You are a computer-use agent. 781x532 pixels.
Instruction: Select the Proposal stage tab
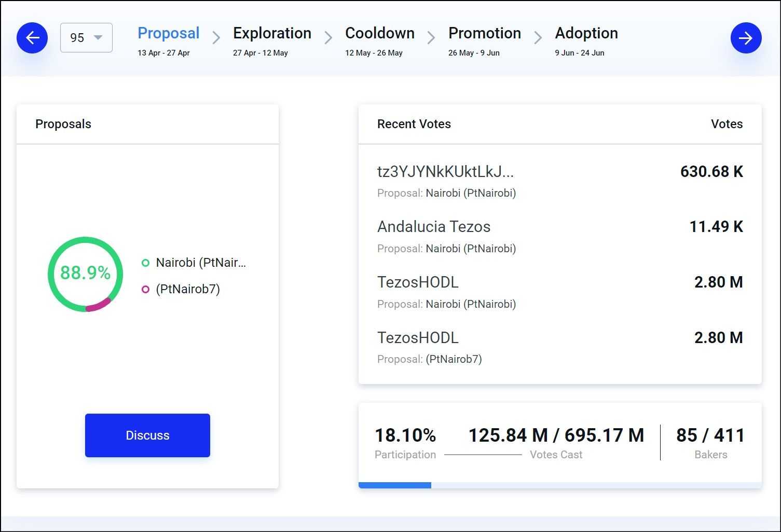(168, 33)
